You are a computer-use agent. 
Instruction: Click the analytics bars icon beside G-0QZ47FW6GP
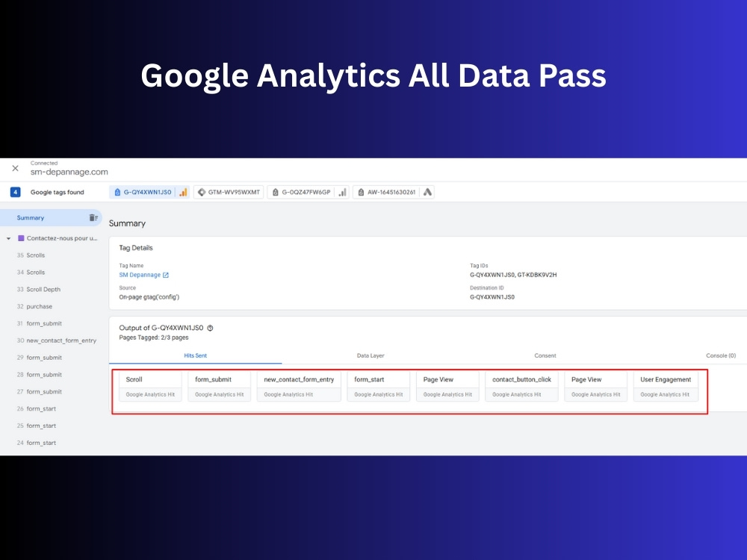click(343, 193)
